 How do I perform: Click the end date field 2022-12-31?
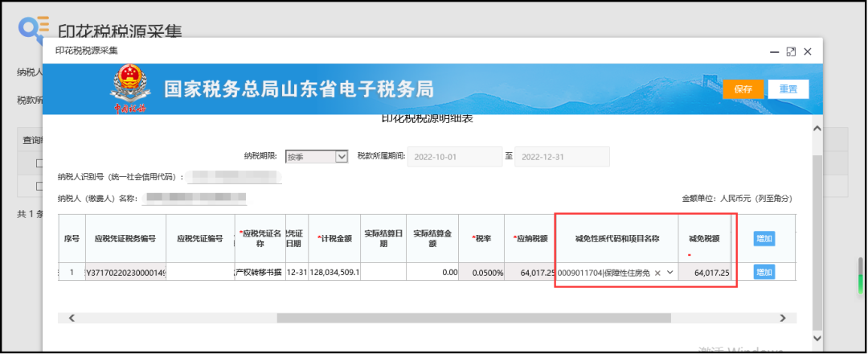tap(562, 157)
